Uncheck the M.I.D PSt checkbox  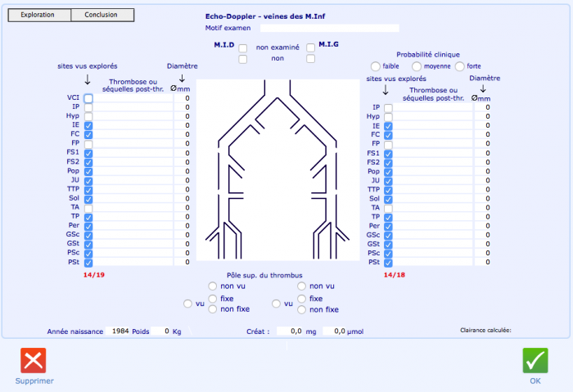tap(88, 263)
